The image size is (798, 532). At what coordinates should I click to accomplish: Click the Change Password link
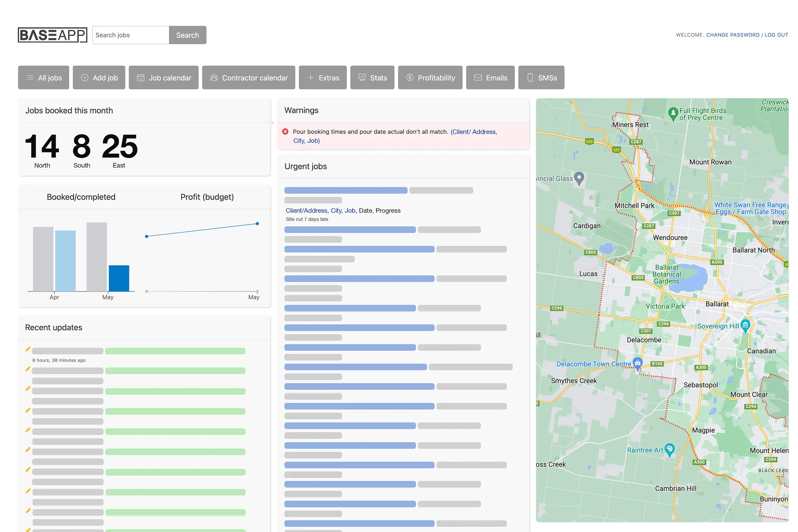coord(733,35)
